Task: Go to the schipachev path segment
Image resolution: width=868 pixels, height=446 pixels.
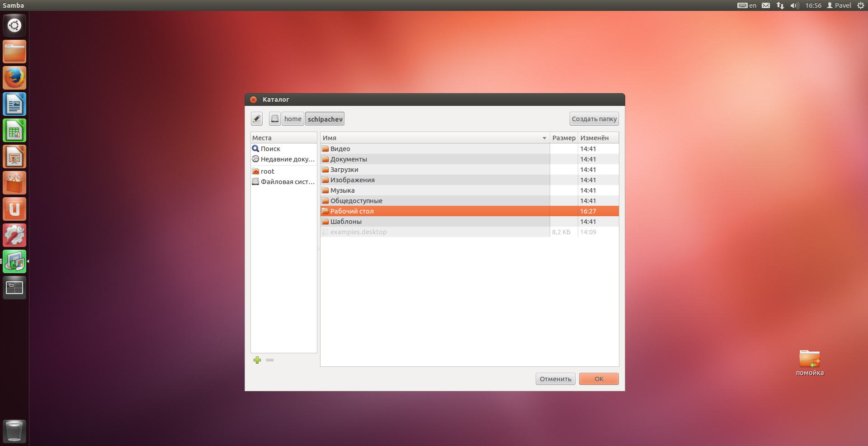Action: (x=325, y=119)
